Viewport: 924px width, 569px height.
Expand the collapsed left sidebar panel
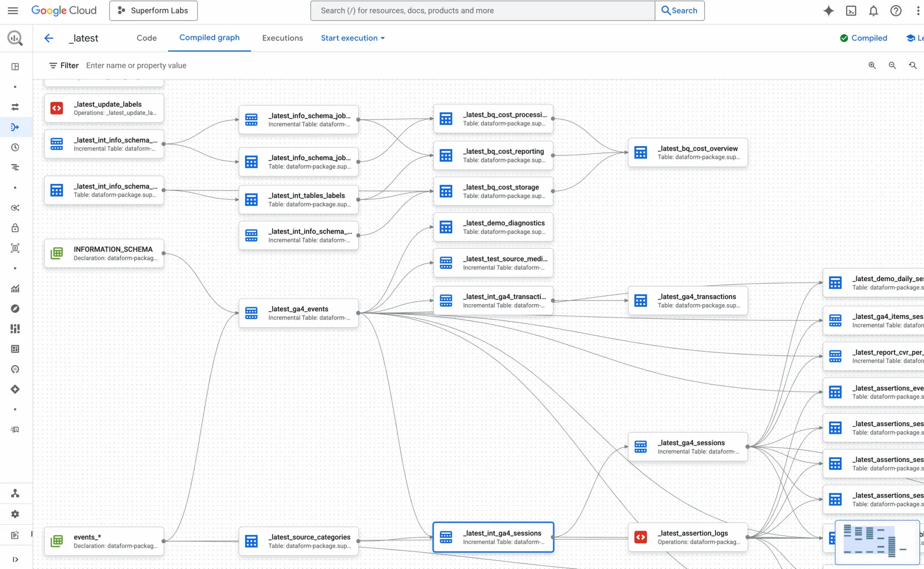pyautogui.click(x=15, y=559)
